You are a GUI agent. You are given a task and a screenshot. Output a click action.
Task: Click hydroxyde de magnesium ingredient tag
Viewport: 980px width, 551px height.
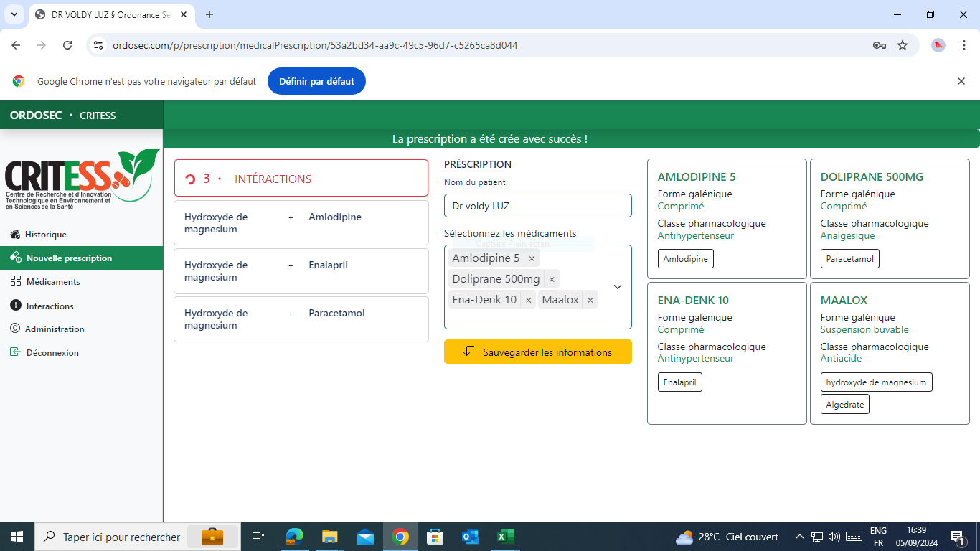[x=877, y=382]
